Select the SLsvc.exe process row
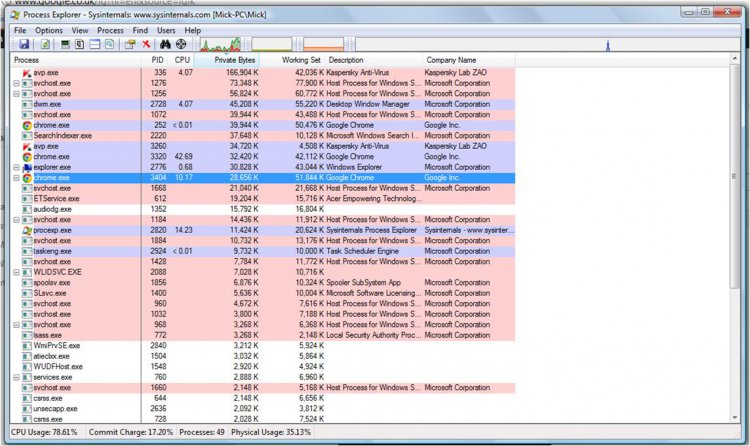The image size is (750, 446). point(263,293)
